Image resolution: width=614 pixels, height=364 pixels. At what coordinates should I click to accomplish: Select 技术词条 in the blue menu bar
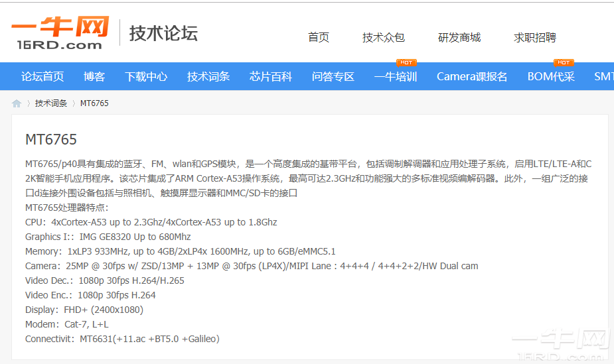pyautogui.click(x=208, y=77)
